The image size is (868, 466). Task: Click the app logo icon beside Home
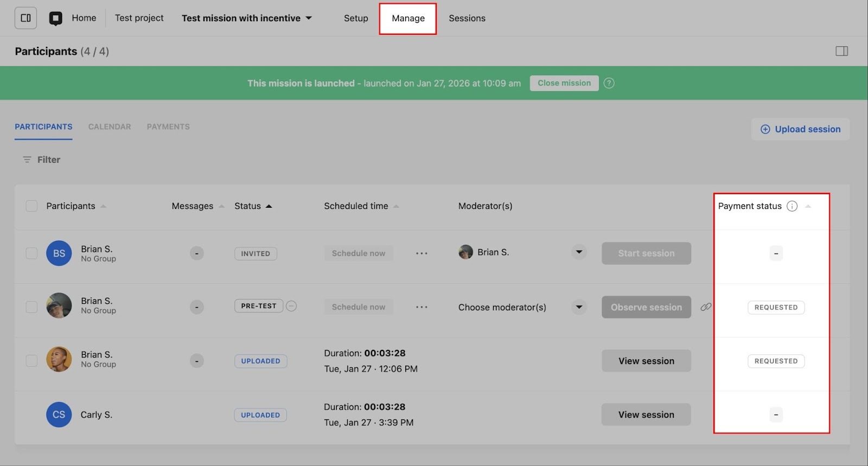tap(55, 18)
